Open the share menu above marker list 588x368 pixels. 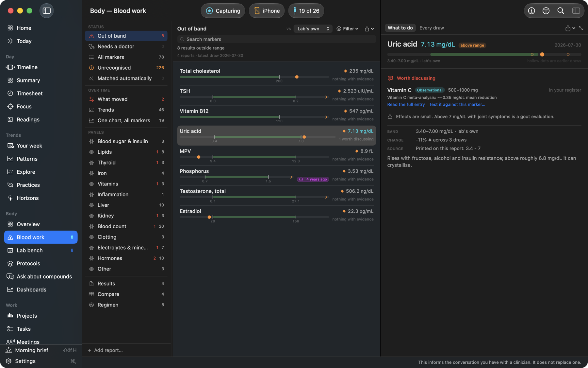(x=369, y=29)
